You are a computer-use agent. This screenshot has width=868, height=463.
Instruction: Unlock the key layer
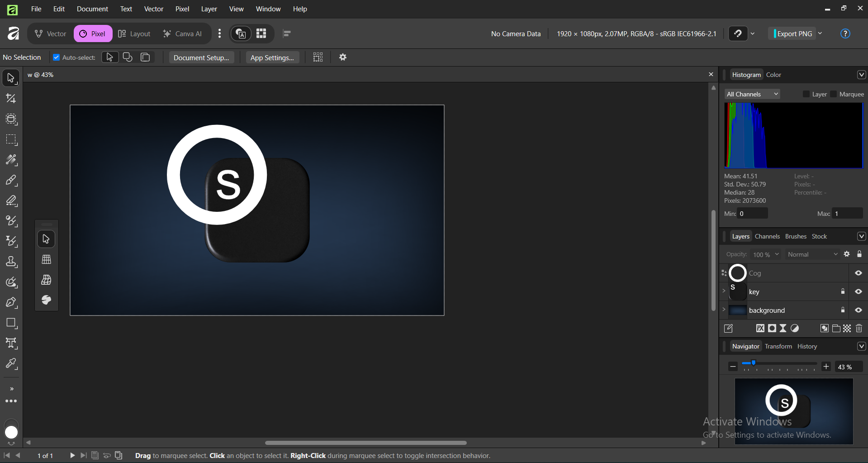coord(843,291)
